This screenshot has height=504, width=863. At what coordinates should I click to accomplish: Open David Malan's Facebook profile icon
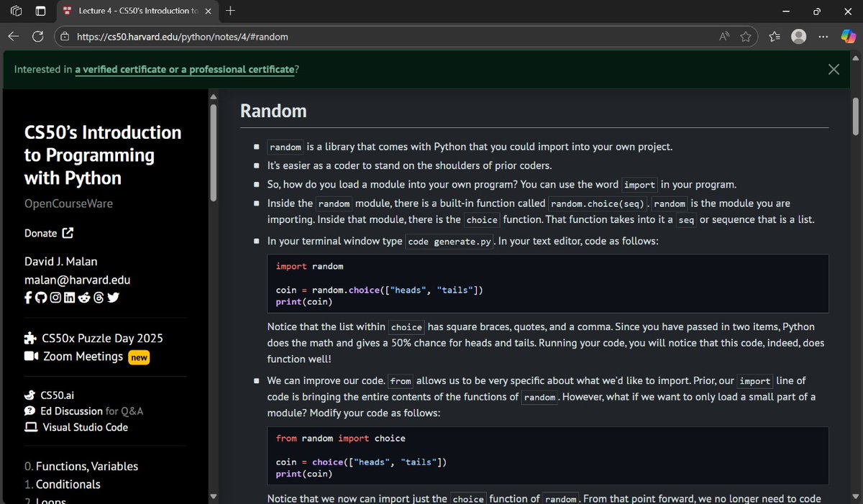tap(28, 298)
